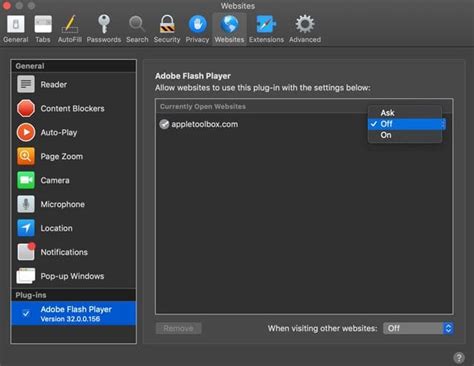Click the green Camera icon
Viewport: 474px width, 366px height.
click(26, 180)
